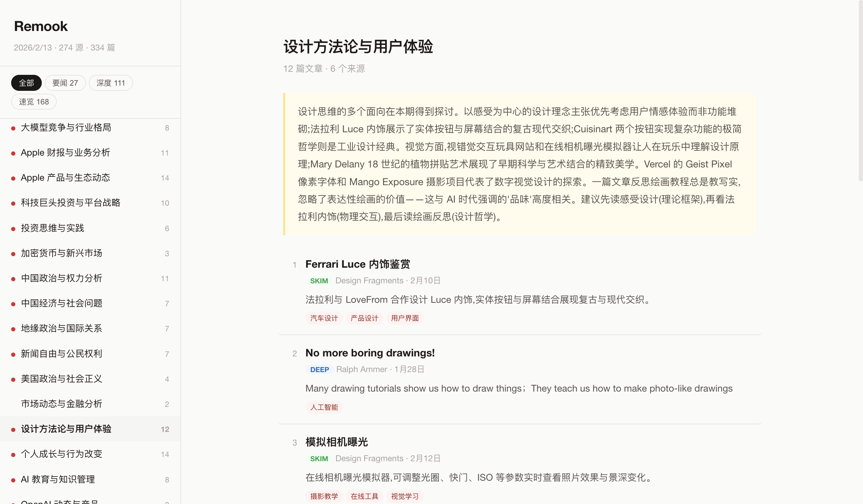863x504 pixels.
Task: Click the 人工智能 tag
Action: (x=324, y=407)
